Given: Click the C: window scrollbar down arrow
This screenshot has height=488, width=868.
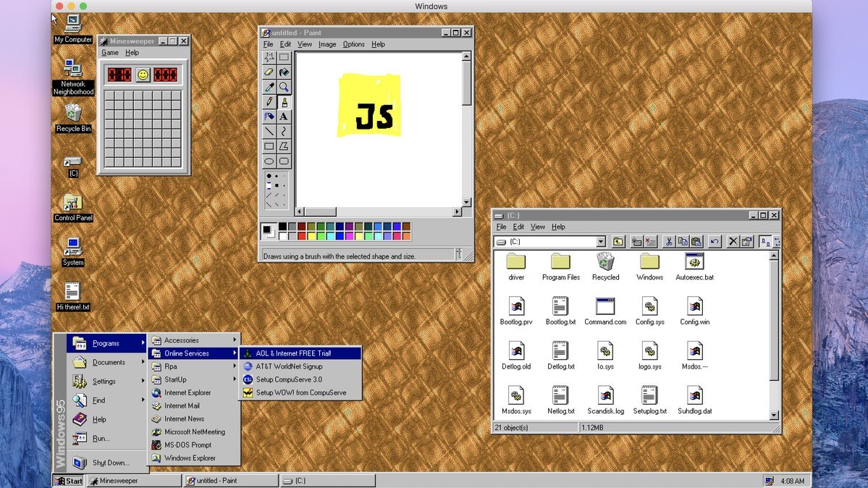Looking at the screenshot, I should (x=774, y=416).
